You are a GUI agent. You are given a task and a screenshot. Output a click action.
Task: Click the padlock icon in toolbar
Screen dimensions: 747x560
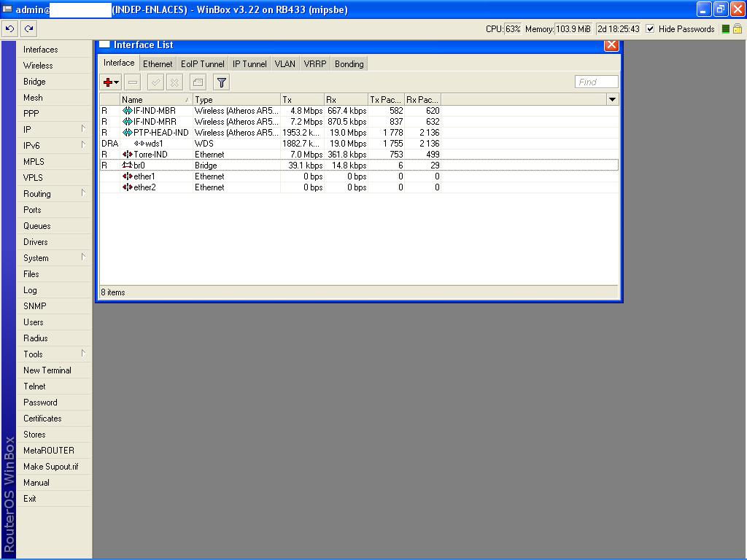(737, 29)
